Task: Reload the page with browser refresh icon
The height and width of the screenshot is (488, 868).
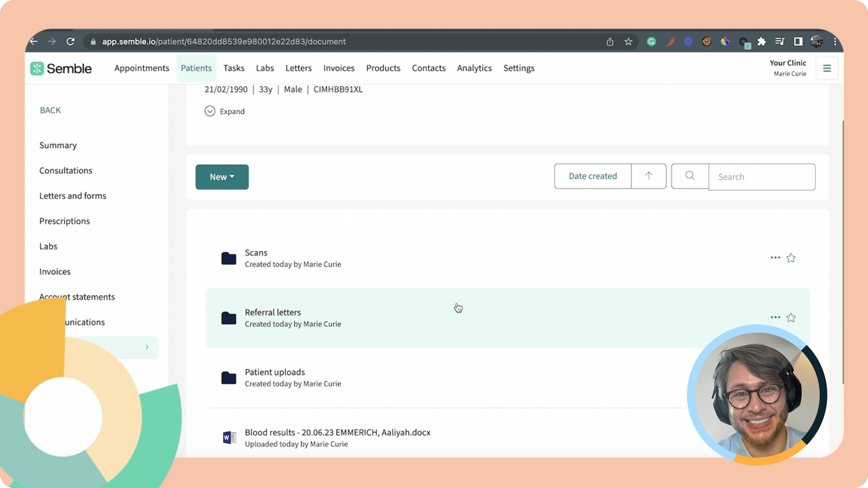Action: (71, 41)
